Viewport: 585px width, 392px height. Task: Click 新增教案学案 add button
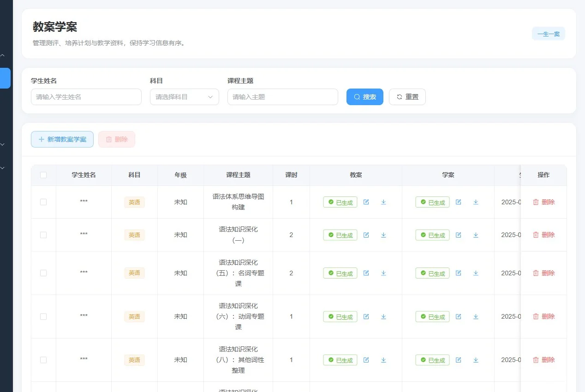click(62, 139)
